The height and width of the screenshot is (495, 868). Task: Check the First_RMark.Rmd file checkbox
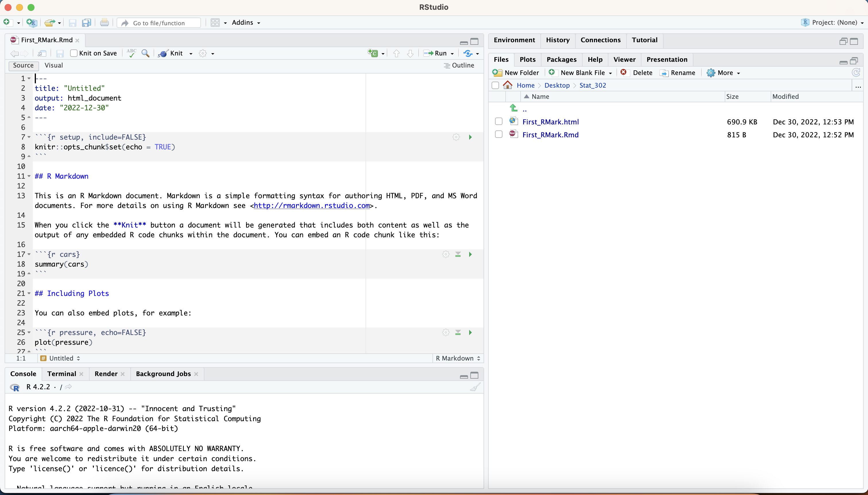tap(498, 134)
